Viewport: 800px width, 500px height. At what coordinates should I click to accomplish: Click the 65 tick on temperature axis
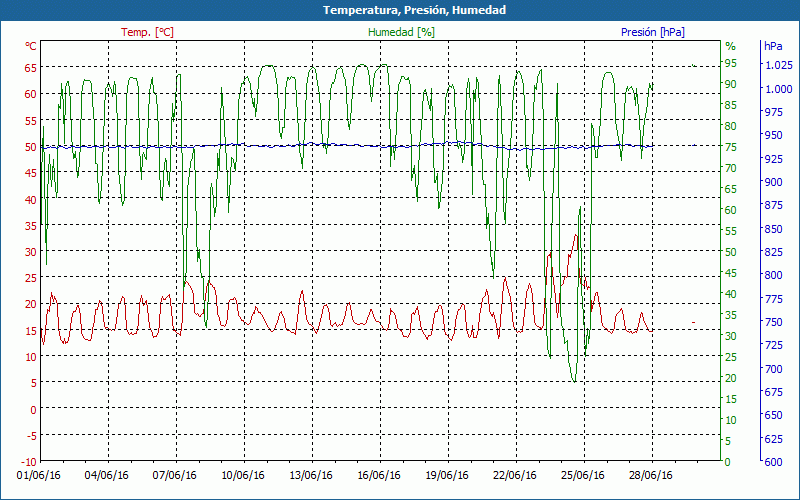[31, 68]
